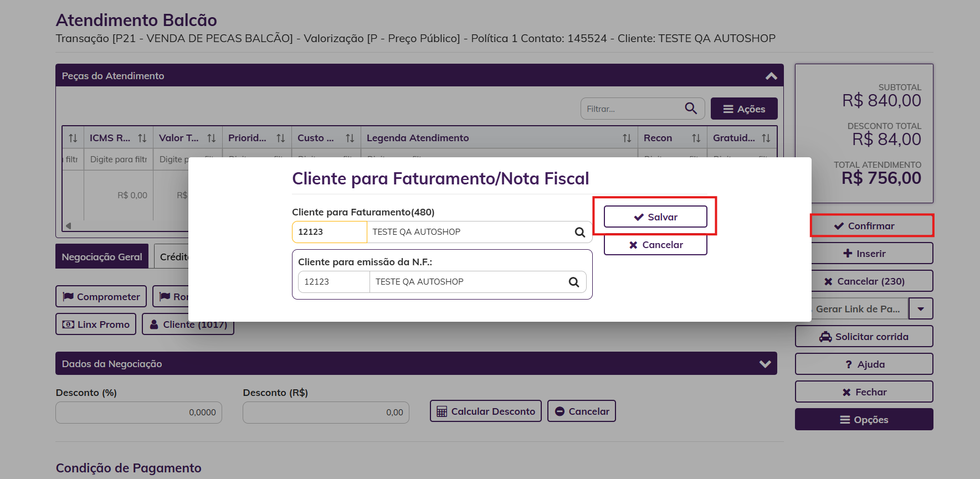Sort by Legenda Atendimento column
The width and height of the screenshot is (980, 479).
(627, 138)
